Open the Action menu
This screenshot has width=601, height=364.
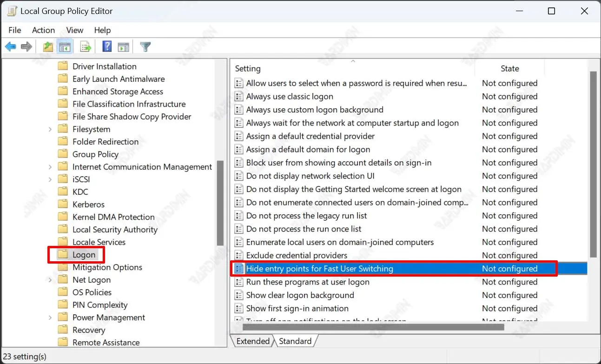(43, 30)
